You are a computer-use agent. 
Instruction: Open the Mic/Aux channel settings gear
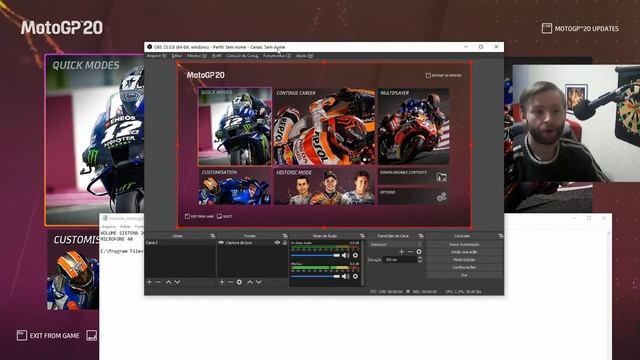coord(356,276)
